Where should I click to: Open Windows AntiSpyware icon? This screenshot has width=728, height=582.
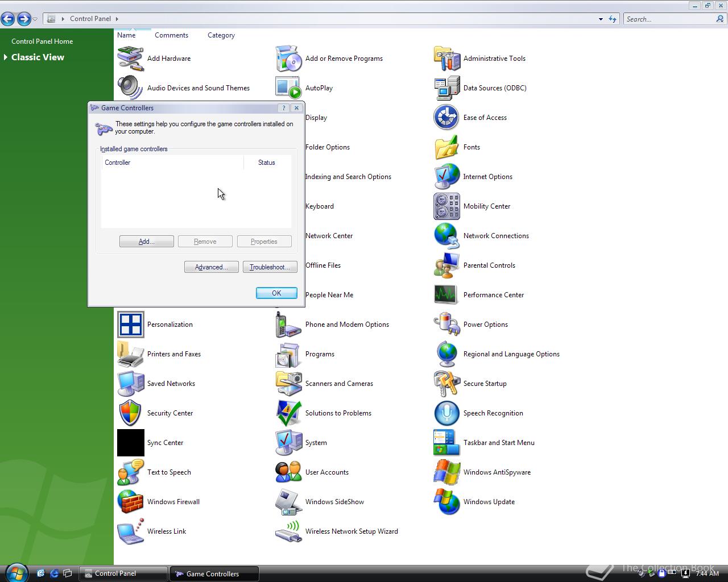pyautogui.click(x=446, y=472)
